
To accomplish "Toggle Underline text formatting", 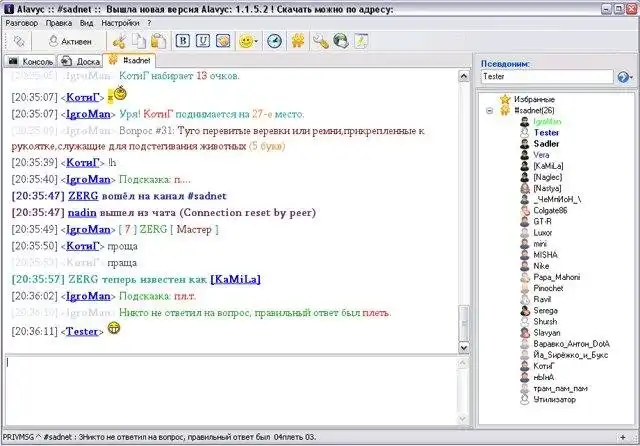I will point(203,41).
